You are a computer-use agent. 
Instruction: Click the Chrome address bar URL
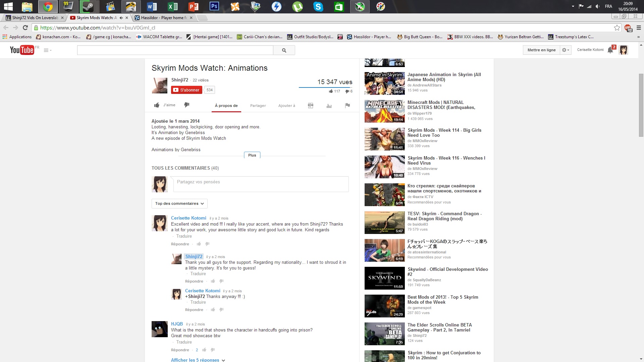tap(98, 28)
